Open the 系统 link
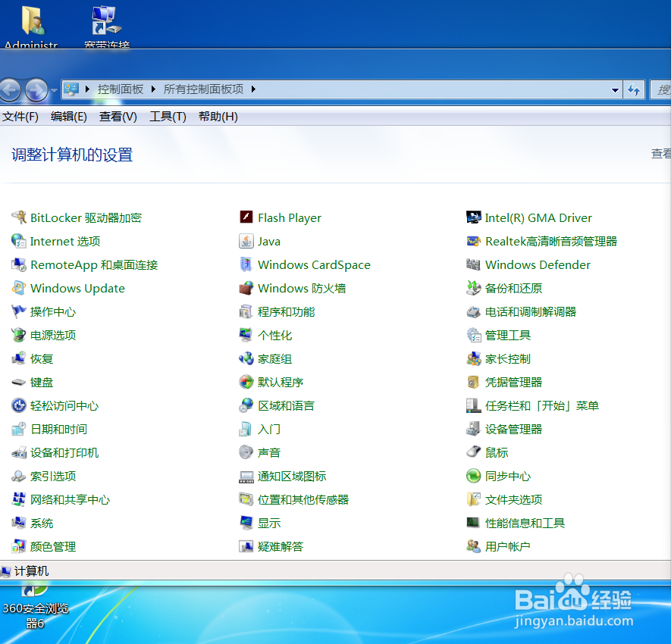This screenshot has width=671, height=644. [x=42, y=523]
